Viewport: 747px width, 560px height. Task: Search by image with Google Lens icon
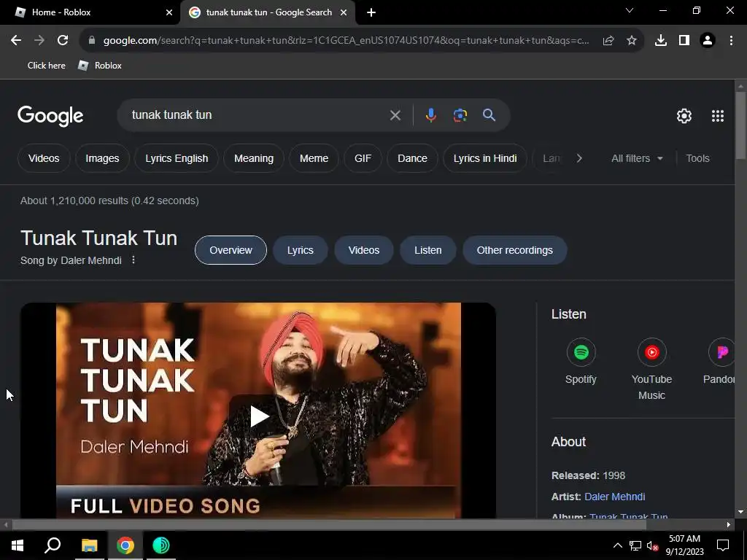460,115
